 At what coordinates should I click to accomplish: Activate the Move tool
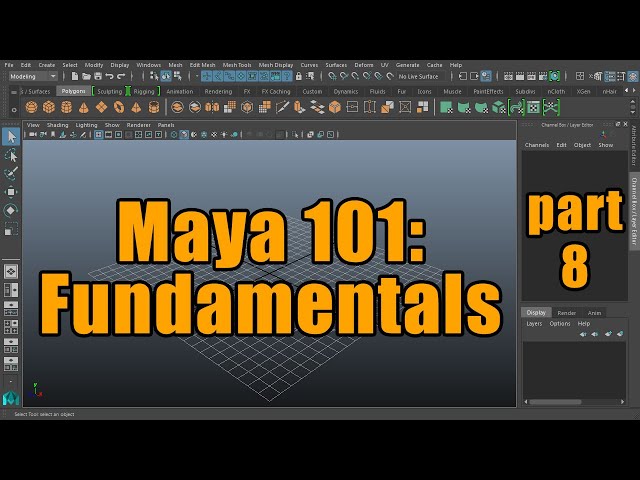pyautogui.click(x=11, y=192)
